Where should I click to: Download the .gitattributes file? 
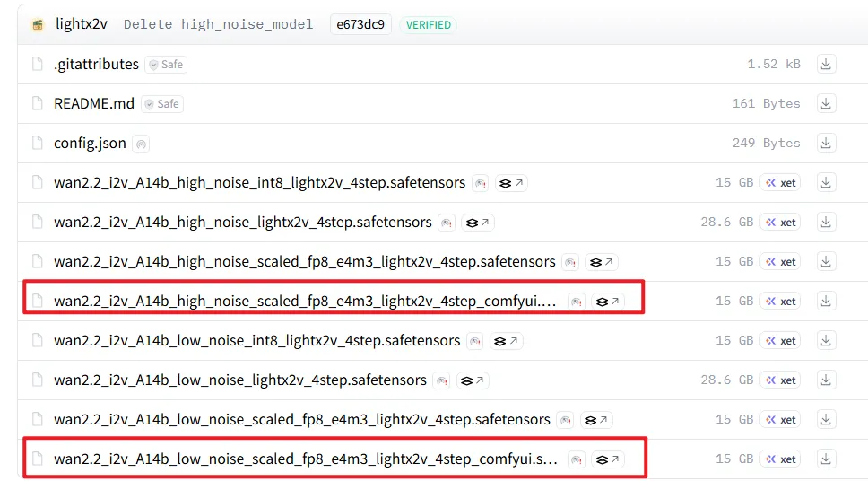(x=826, y=65)
